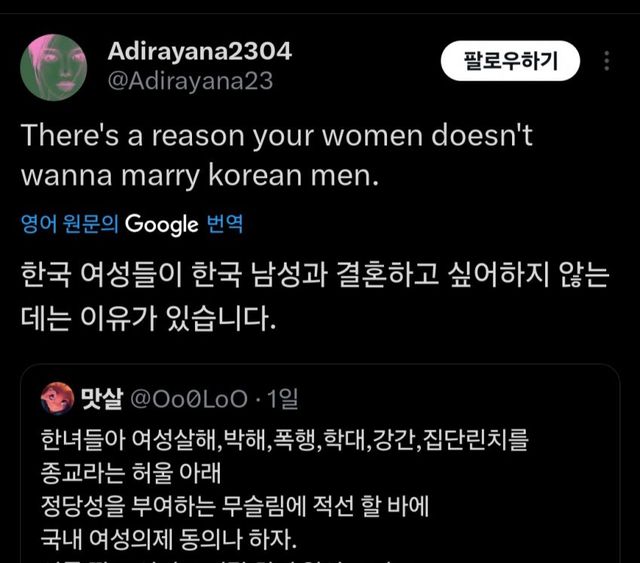
Task: Open the 1일 timestamp of quoted tweet
Action: coord(282,399)
